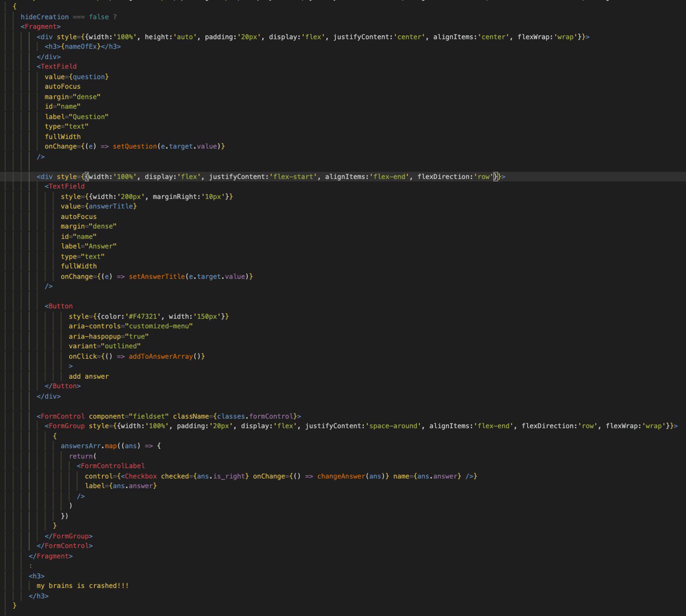The height and width of the screenshot is (616, 686).
Task: Click the closing </Fragment> tag
Action: tap(51, 557)
